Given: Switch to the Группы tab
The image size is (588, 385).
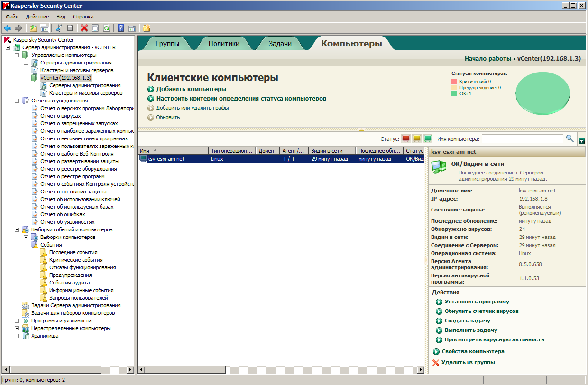Looking at the screenshot, I should coord(167,44).
